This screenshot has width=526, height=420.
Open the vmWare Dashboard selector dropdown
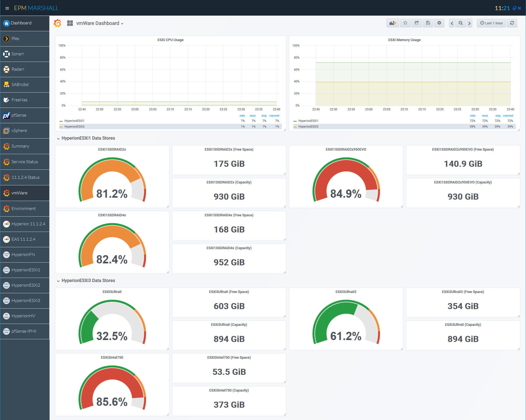coord(100,23)
